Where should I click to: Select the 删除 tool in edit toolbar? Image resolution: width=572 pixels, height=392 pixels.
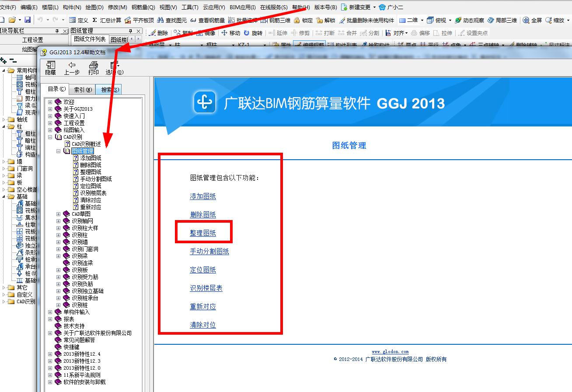[x=158, y=33]
